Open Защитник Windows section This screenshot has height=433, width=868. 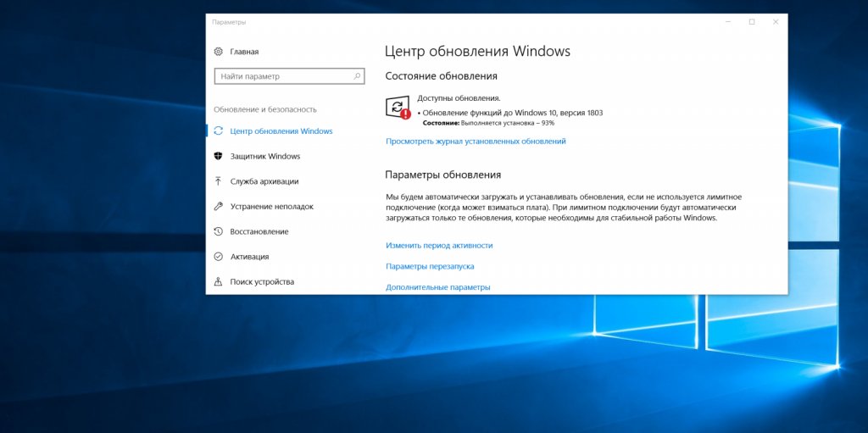pyautogui.click(x=265, y=156)
